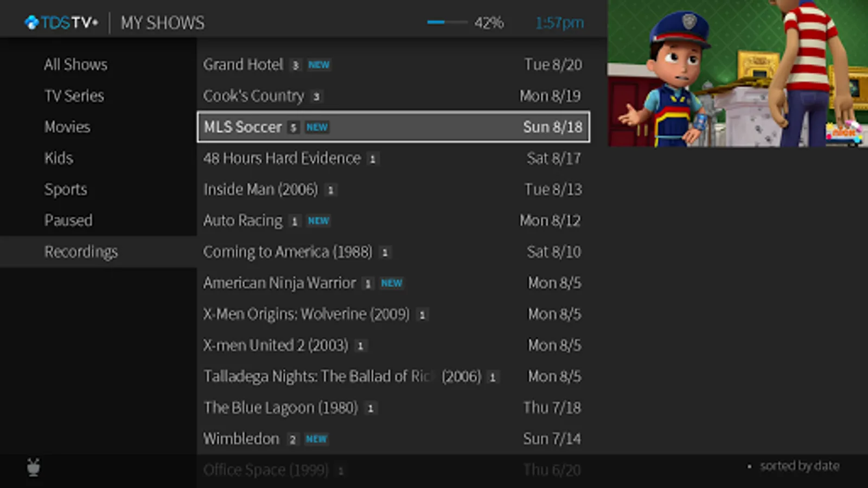Screen dimensions: 868x488
Task: Click the NEW badge beside Wimbledon
Action: tap(316, 439)
